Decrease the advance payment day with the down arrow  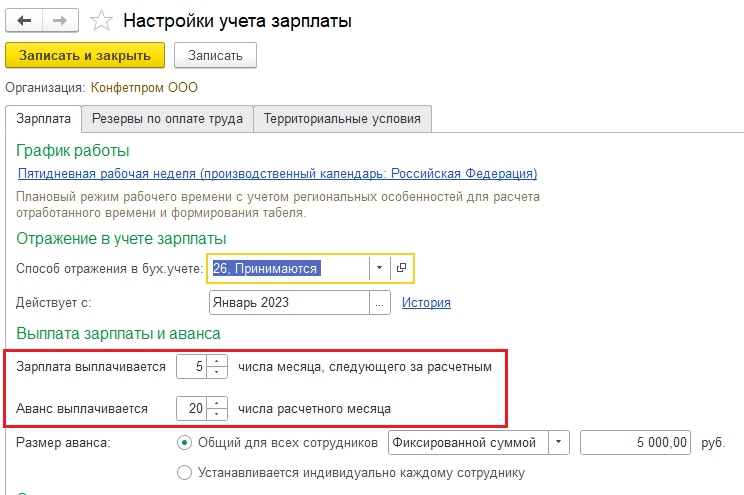217,414
